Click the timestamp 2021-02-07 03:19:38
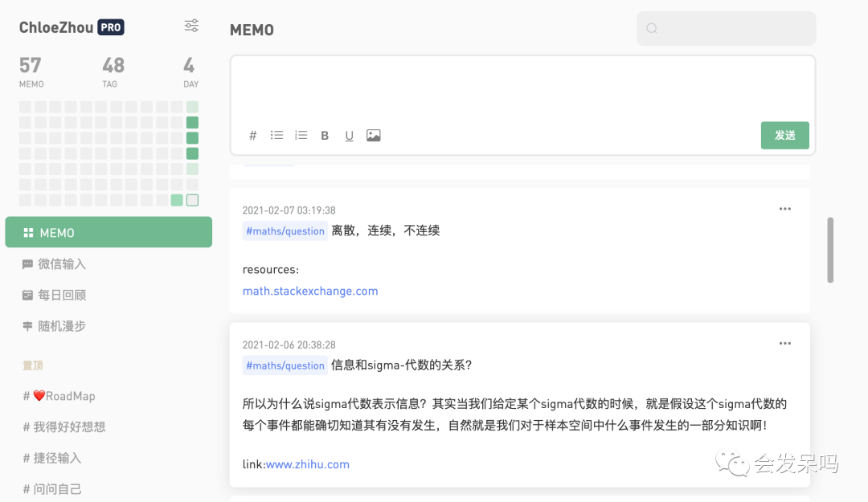 (x=289, y=210)
